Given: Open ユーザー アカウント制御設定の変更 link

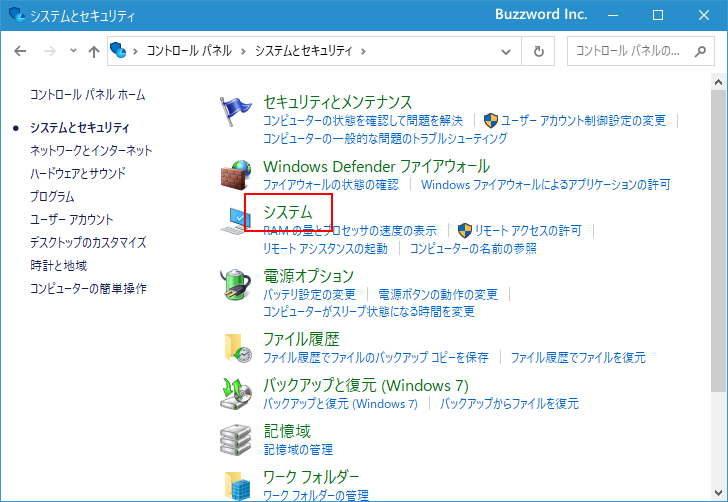Looking at the screenshot, I should (x=583, y=121).
